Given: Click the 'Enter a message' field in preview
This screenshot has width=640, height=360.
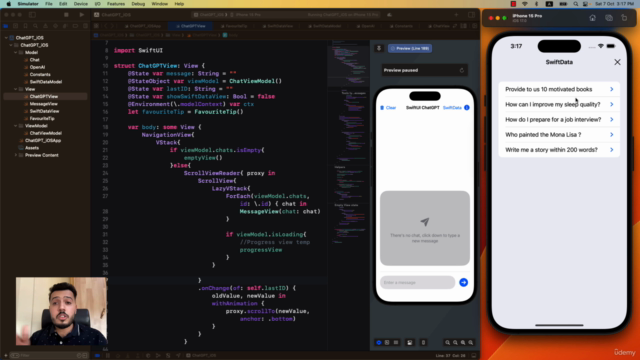Looking at the screenshot, I should [417, 282].
